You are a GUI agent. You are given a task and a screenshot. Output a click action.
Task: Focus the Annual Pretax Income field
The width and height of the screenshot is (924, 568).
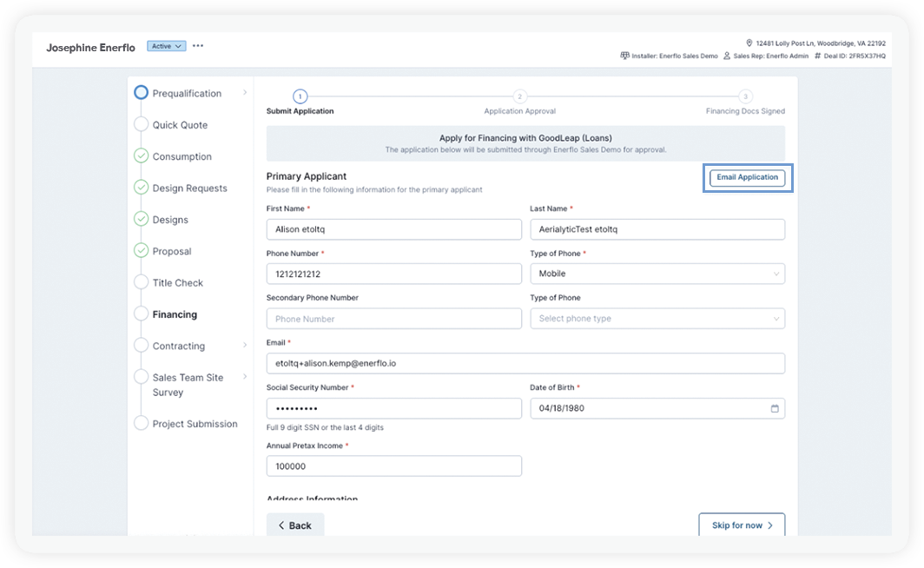[x=393, y=466]
